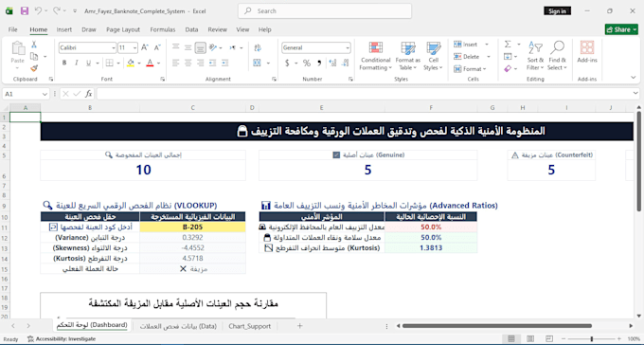Switch to the Formulas tab
The width and height of the screenshot is (644, 345).
(x=163, y=29)
